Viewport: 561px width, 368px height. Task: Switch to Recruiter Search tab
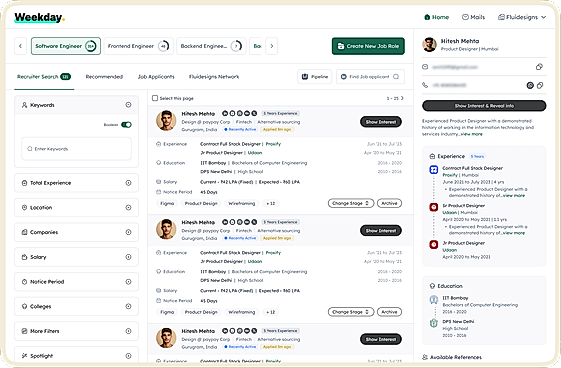click(x=44, y=77)
